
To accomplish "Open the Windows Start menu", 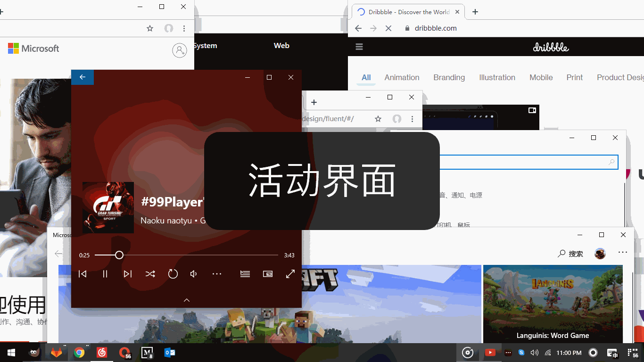I will [11, 353].
